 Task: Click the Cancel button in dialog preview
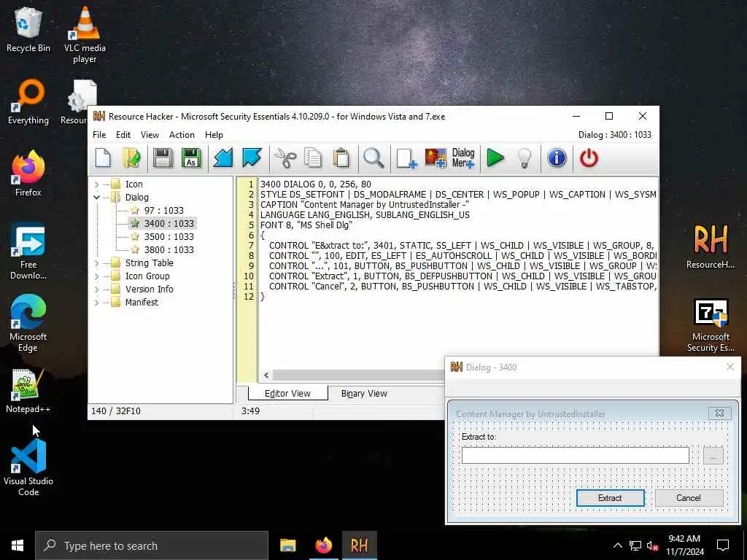tap(689, 497)
